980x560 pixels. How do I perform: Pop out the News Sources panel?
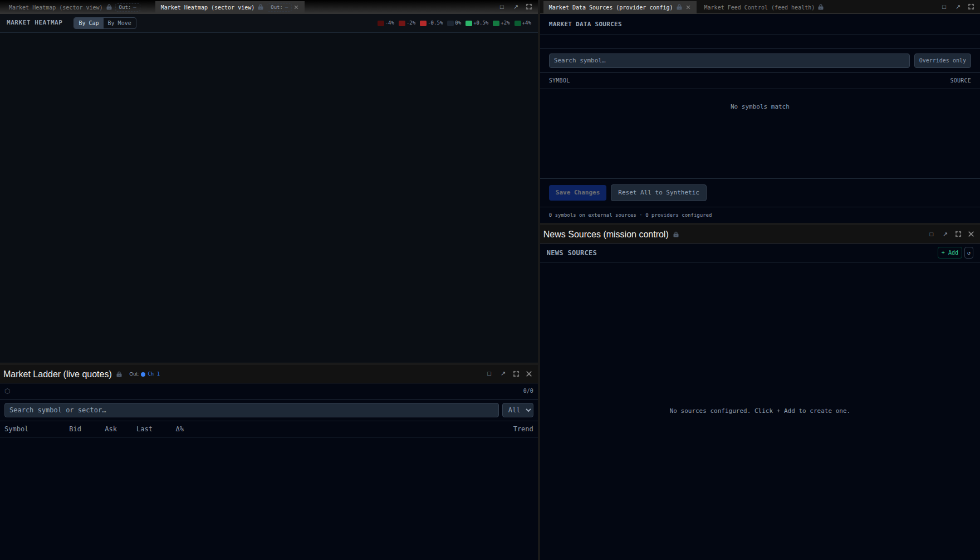point(945,235)
